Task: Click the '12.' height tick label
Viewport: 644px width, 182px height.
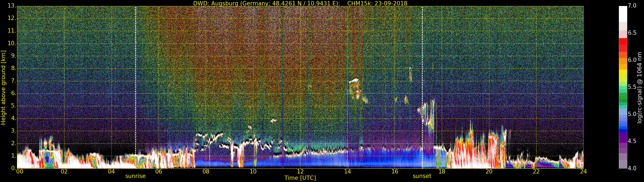Action: coord(12,18)
